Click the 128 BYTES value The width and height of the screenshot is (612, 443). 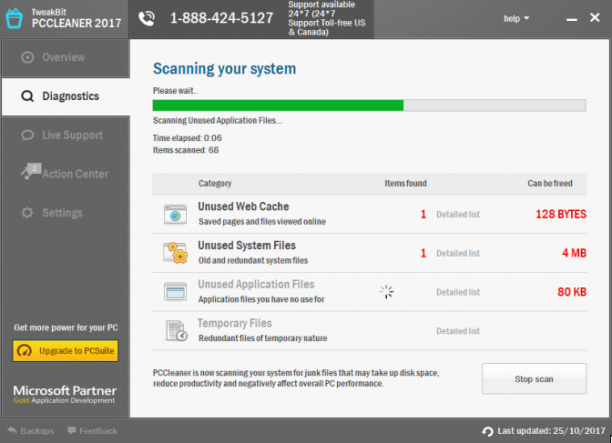(561, 214)
